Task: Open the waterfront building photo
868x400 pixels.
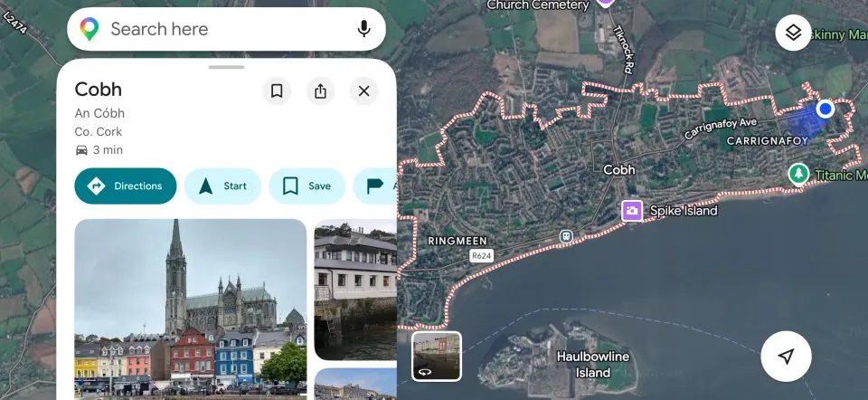Action: 355,290
